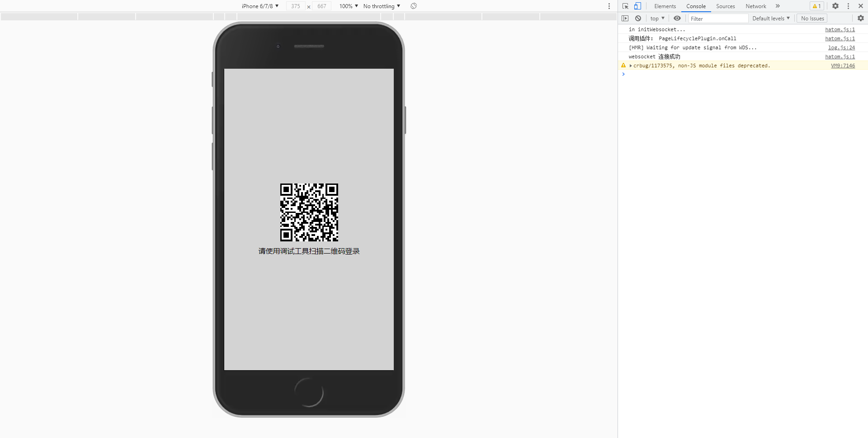
Task: Click the '[HMR] Waiting for update signal' message
Action: click(x=693, y=47)
